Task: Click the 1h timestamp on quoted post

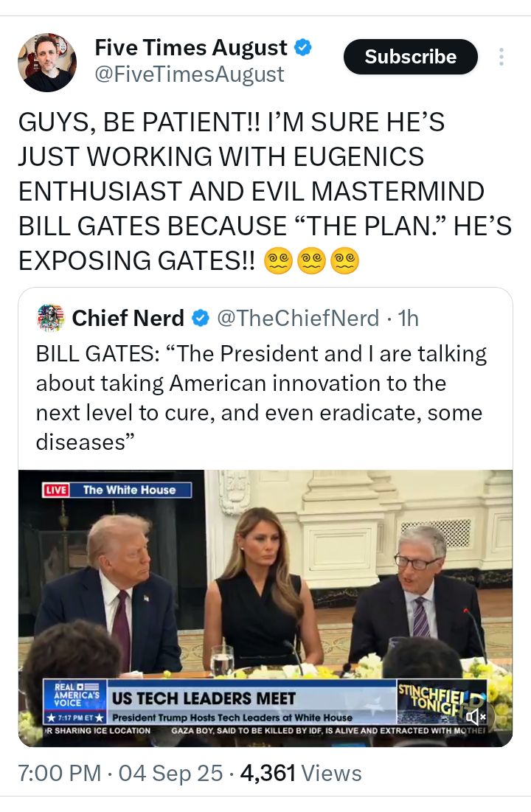Action: point(409,319)
